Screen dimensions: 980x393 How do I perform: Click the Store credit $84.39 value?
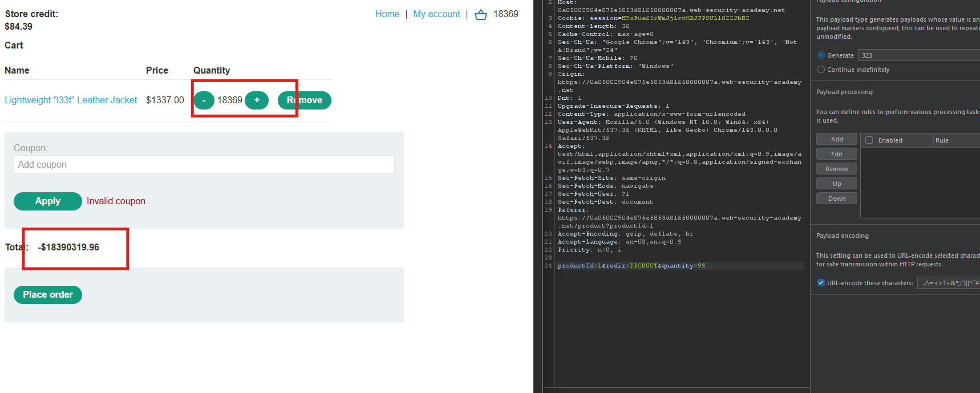point(18,27)
